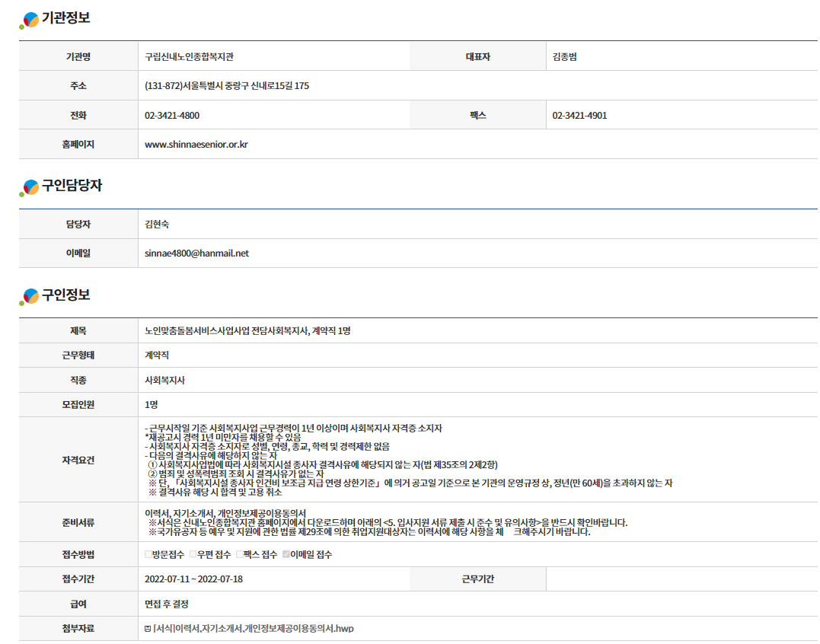This screenshot has height=644, width=820.
Task: Click the 모집인원 row label
Action: pyautogui.click(x=78, y=404)
